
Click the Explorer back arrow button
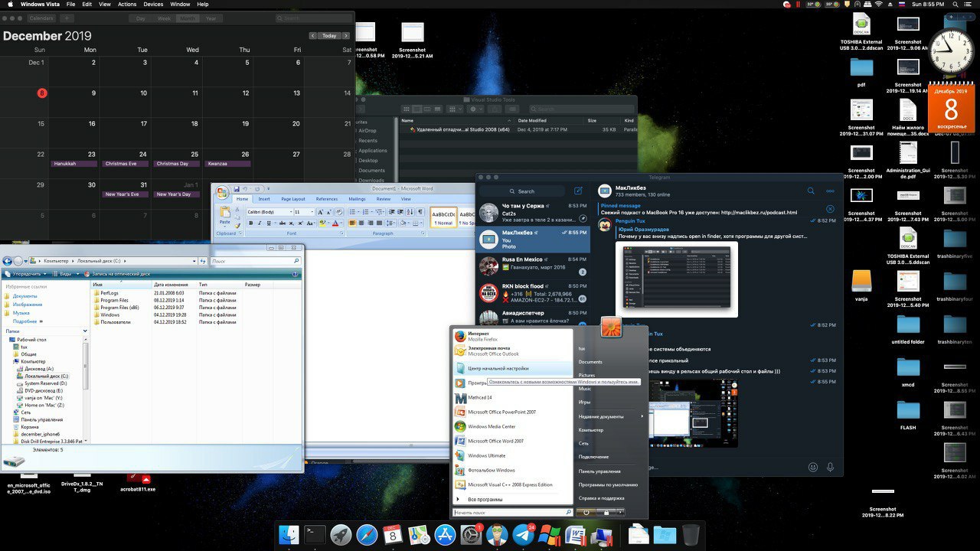pyautogui.click(x=7, y=261)
